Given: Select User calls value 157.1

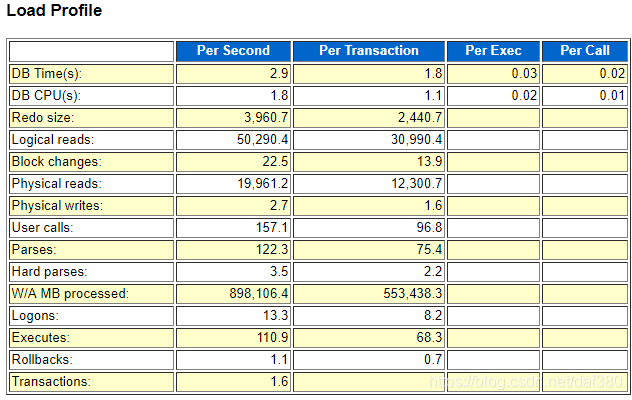Looking at the screenshot, I should (272, 227).
